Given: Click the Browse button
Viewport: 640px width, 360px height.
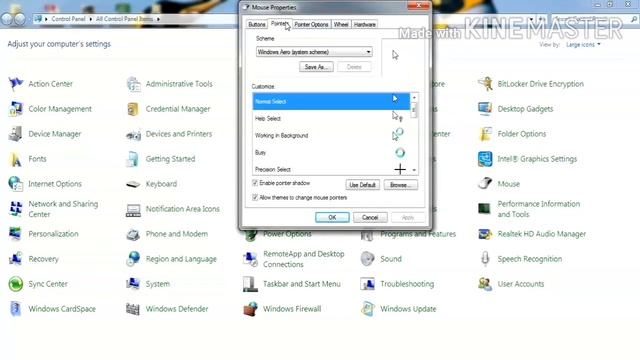Looking at the screenshot, I should click(400, 185).
